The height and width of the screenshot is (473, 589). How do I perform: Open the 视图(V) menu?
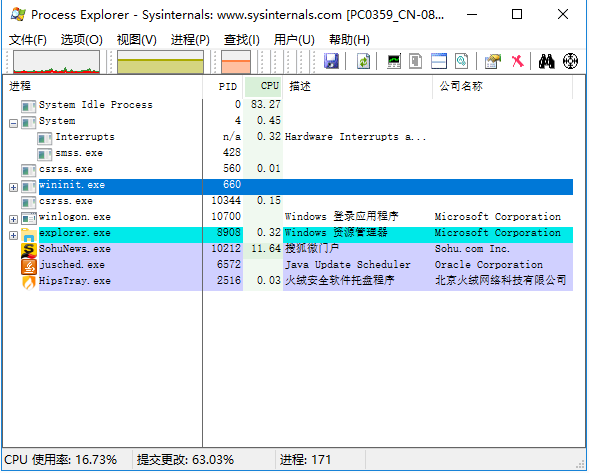click(x=136, y=39)
